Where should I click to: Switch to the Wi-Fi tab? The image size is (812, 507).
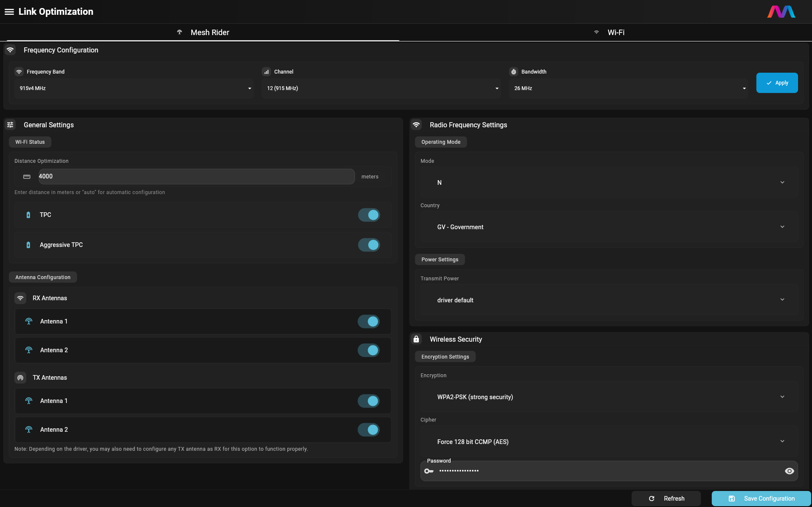(x=609, y=33)
